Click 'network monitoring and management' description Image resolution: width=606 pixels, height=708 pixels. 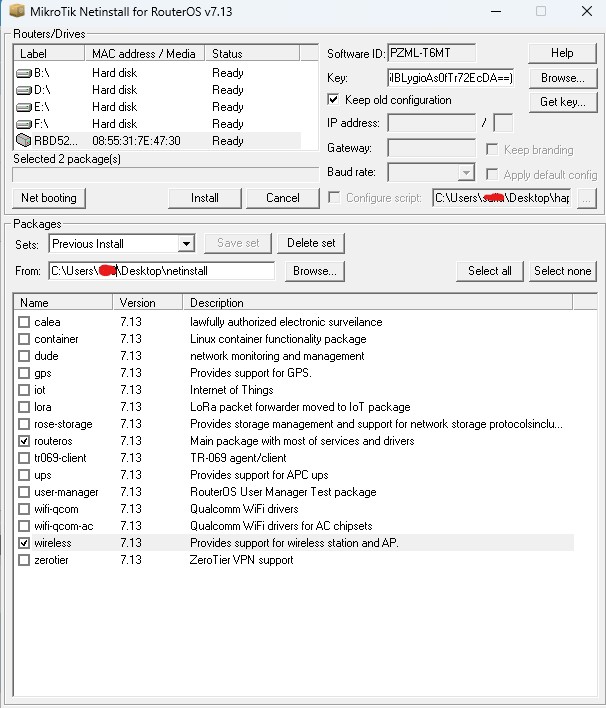tap(277, 356)
